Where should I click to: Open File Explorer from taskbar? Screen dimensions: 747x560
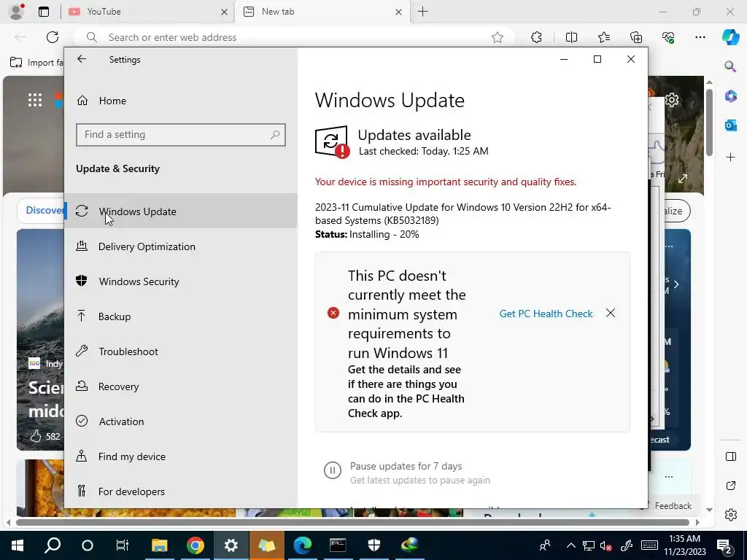(x=160, y=545)
